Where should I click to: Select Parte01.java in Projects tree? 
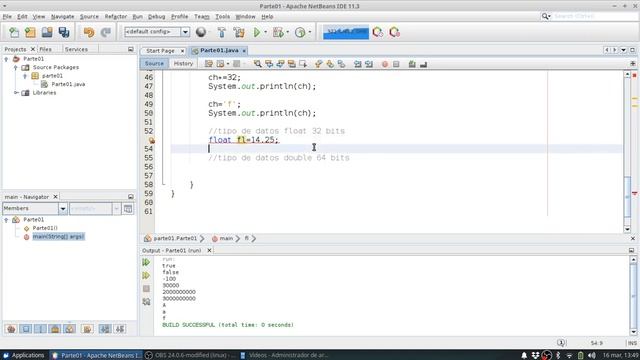tap(68, 84)
